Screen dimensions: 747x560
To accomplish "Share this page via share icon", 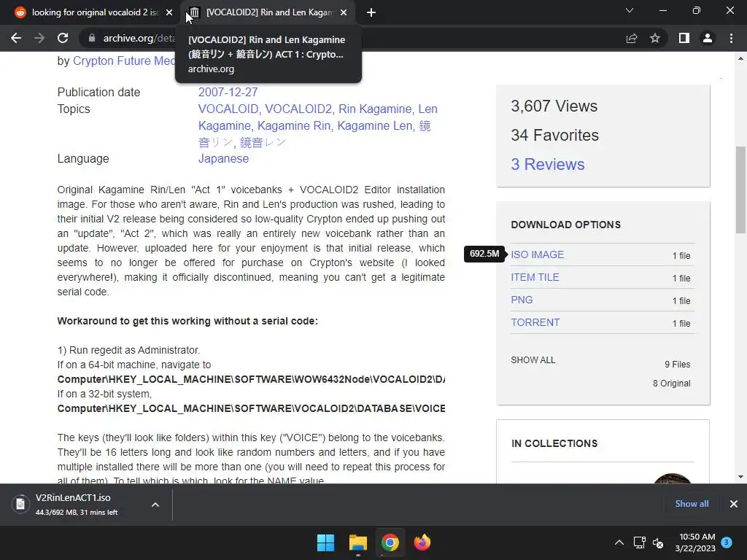I will [632, 38].
